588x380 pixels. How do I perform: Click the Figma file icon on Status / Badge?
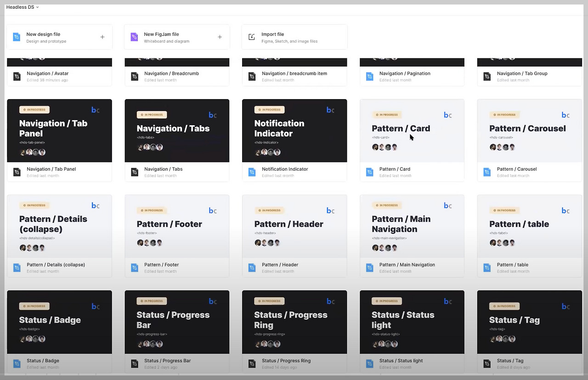coord(17,363)
